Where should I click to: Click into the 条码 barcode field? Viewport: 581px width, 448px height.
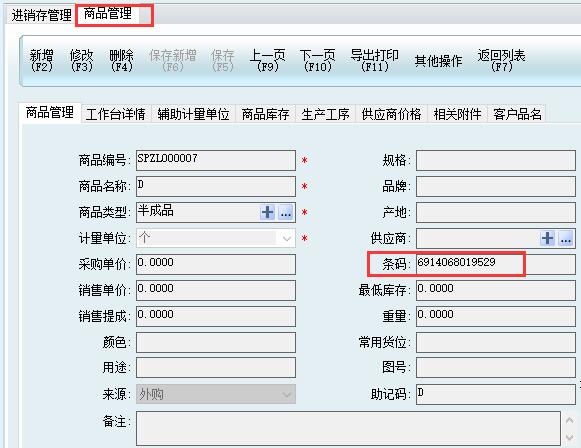[496, 264]
